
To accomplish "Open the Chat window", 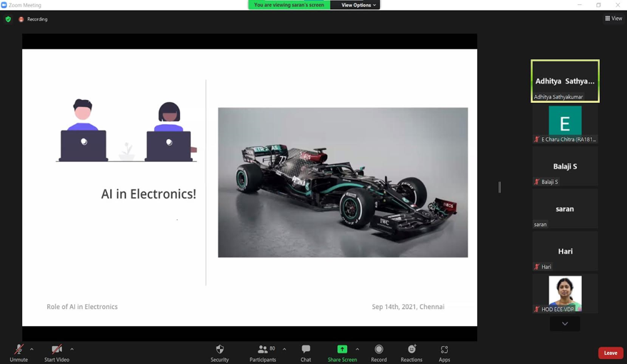I will point(306,350).
